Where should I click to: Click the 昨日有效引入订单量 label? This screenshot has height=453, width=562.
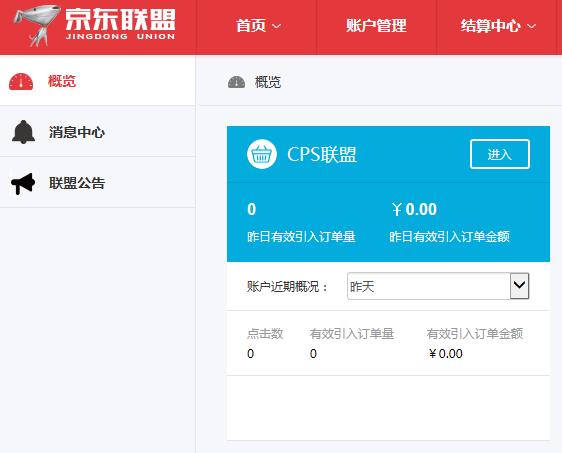click(x=301, y=237)
